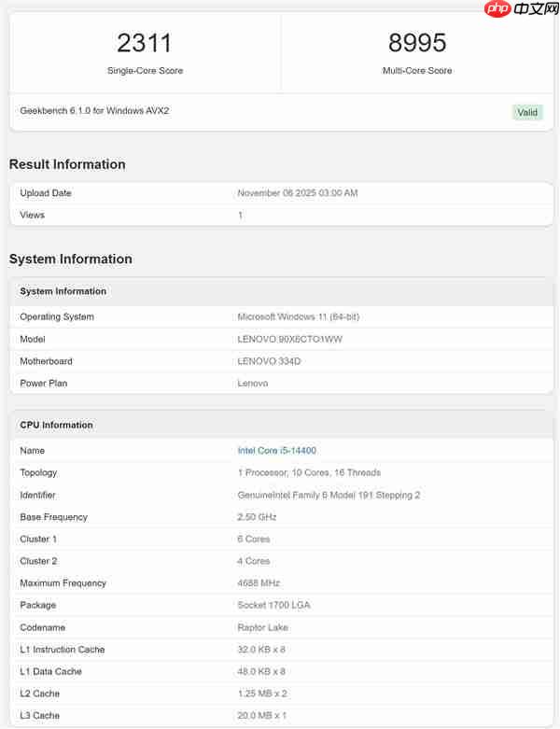Click the Microsoft Windows 11 (64-bit) value

(299, 316)
